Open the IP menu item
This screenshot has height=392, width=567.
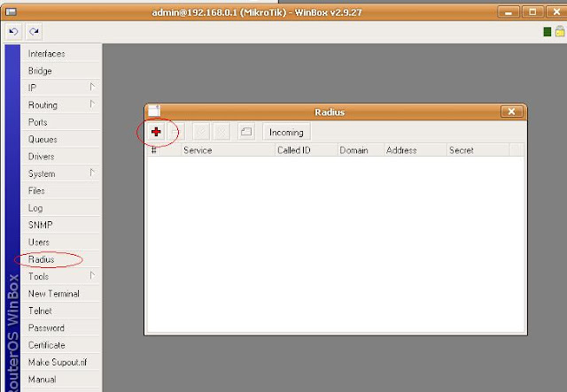61,88
